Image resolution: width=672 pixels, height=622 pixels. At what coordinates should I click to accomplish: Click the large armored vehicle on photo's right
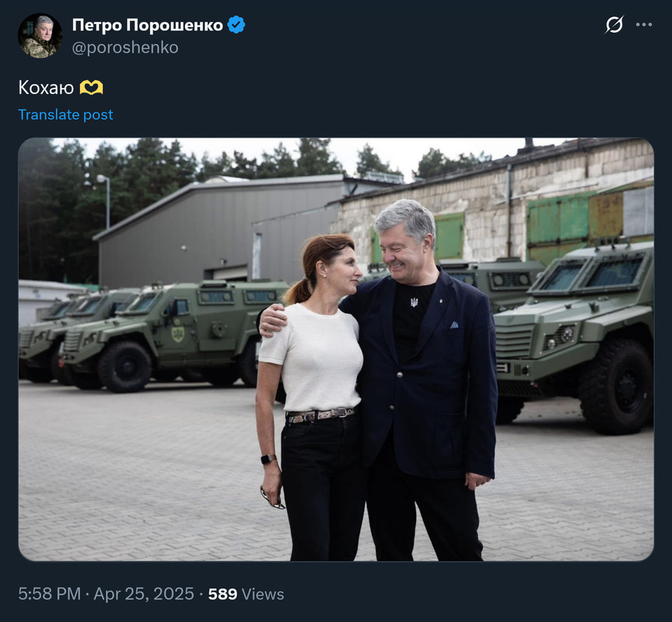pyautogui.click(x=576, y=334)
